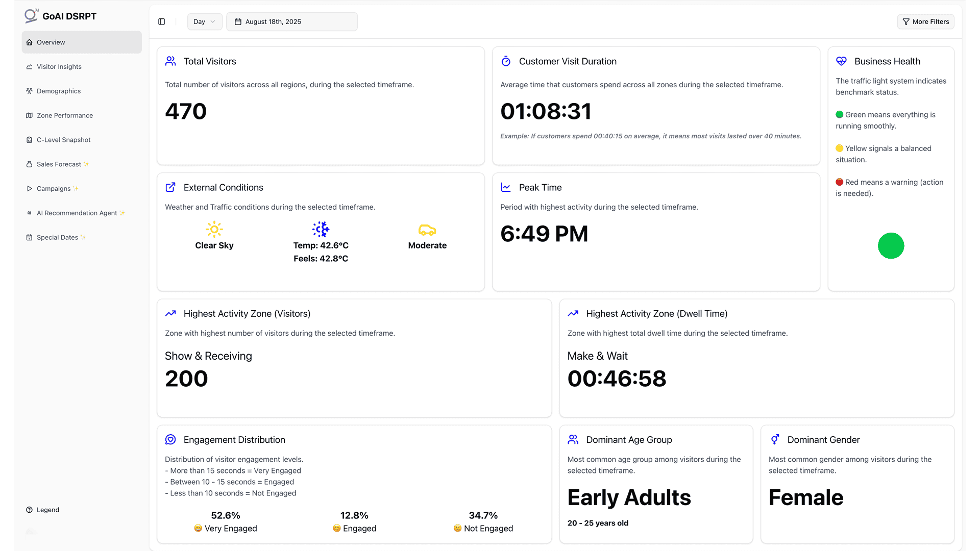
Task: Click the 12.8% Engaged percentage
Action: (x=354, y=516)
